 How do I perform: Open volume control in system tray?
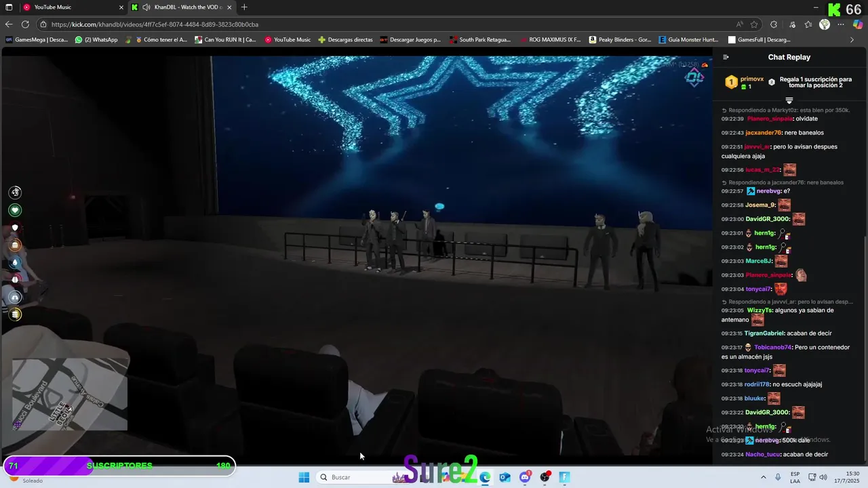(x=823, y=477)
